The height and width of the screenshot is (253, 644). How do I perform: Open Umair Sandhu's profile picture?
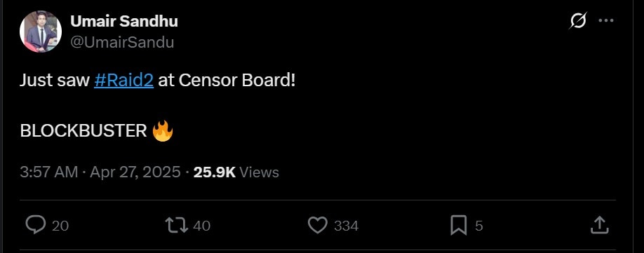click(x=41, y=32)
